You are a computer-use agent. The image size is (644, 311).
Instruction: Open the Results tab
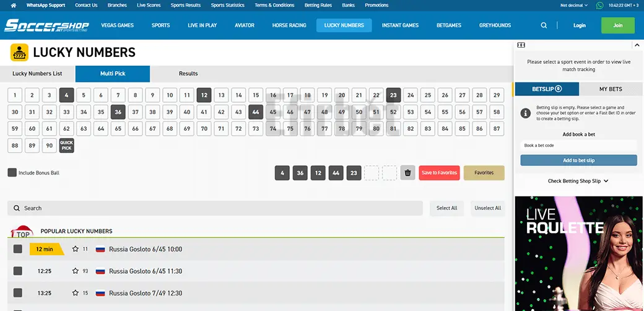188,74
